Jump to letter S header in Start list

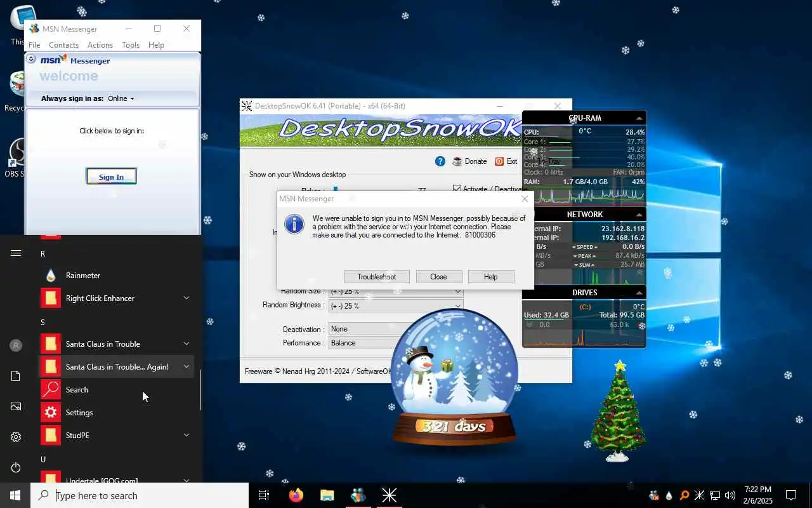43,322
